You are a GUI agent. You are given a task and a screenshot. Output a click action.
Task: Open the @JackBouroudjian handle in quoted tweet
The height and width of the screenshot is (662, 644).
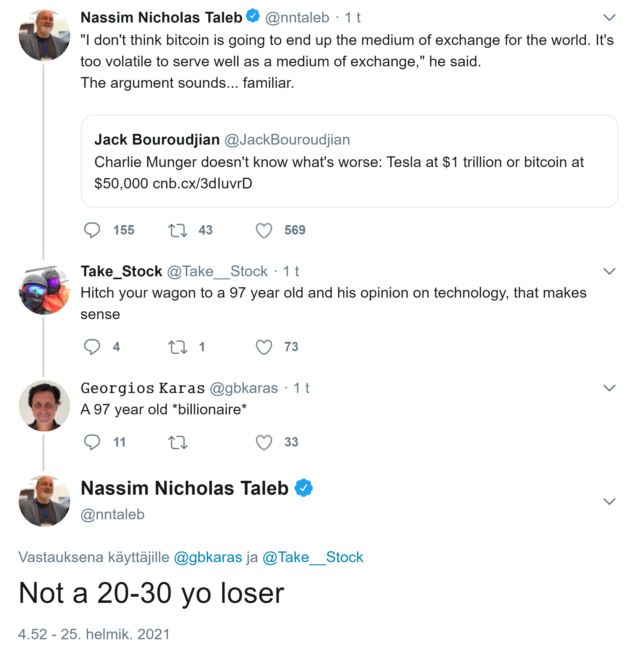287,140
